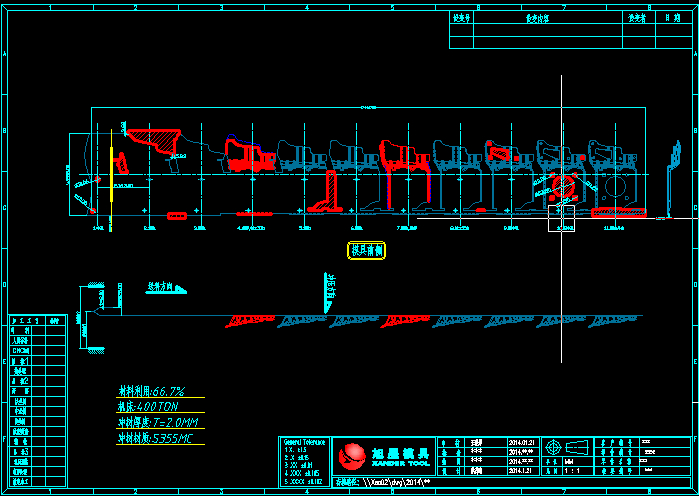Screen dimensions: 699x496
Task: Select the die section profile at lower left
Action: point(97,318)
